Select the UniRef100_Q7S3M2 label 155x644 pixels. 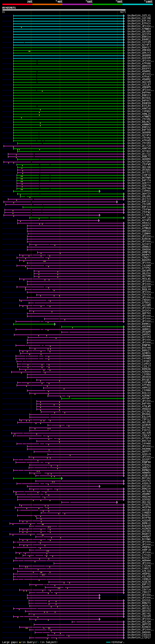(x=139, y=412)
